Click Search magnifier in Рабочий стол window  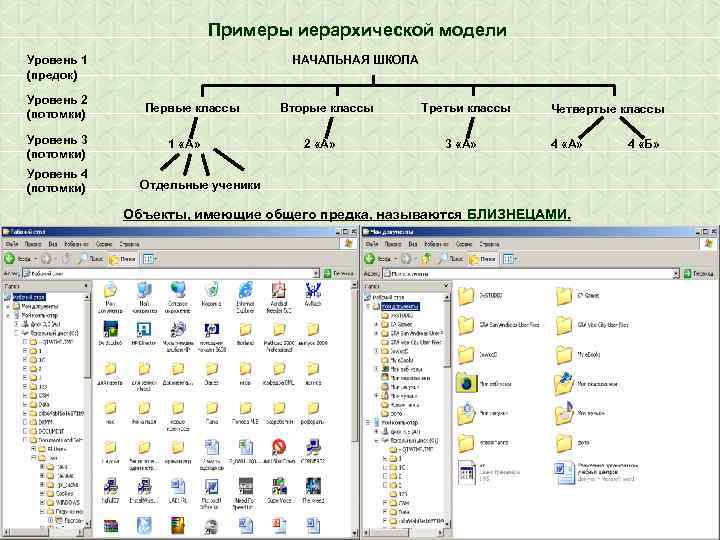pos(83,259)
